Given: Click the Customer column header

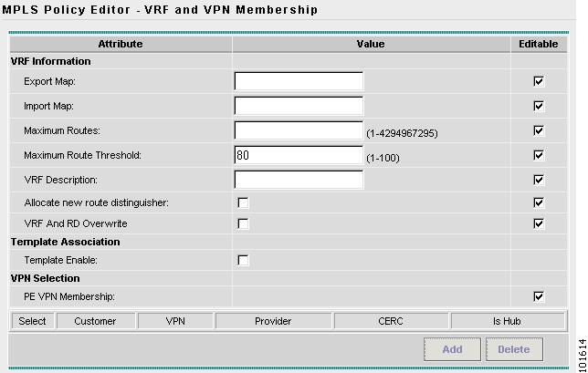Looking at the screenshot, I should (x=95, y=321).
